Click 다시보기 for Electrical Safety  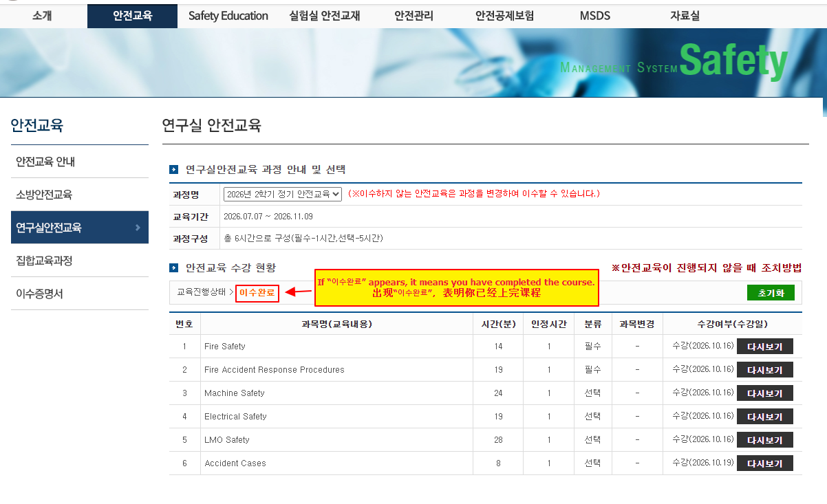765,417
